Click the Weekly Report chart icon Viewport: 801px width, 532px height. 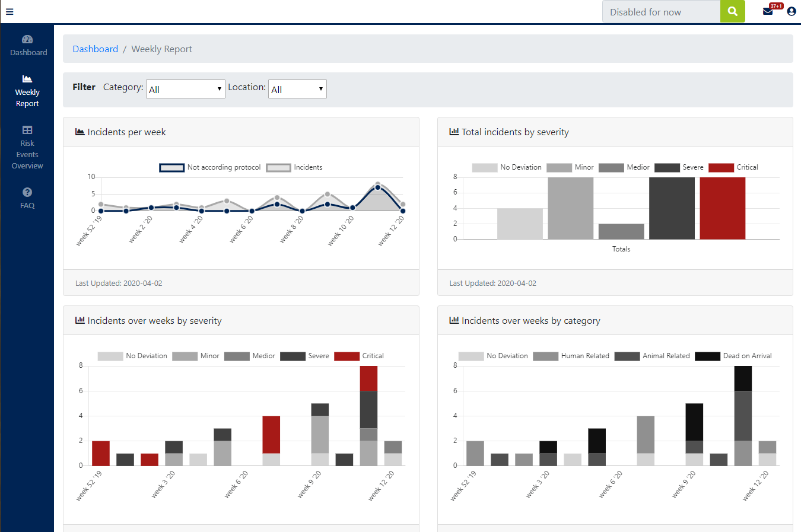[27, 79]
